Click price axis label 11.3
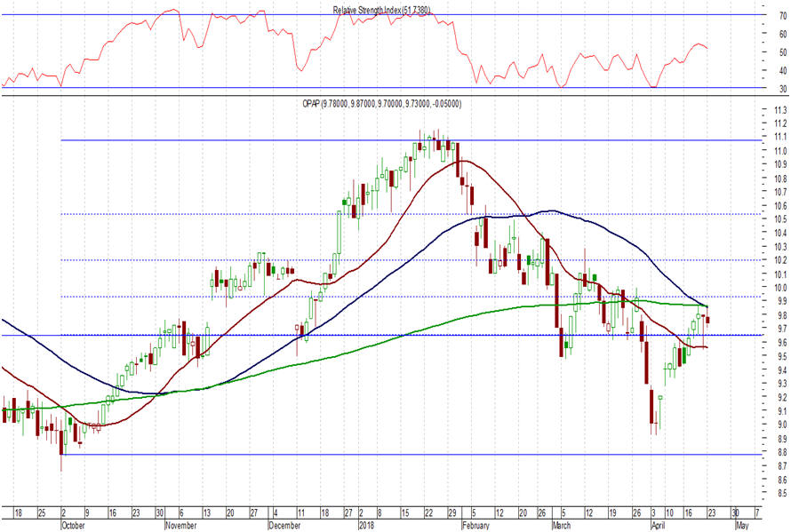This screenshot has width=791, height=532. tap(780, 110)
